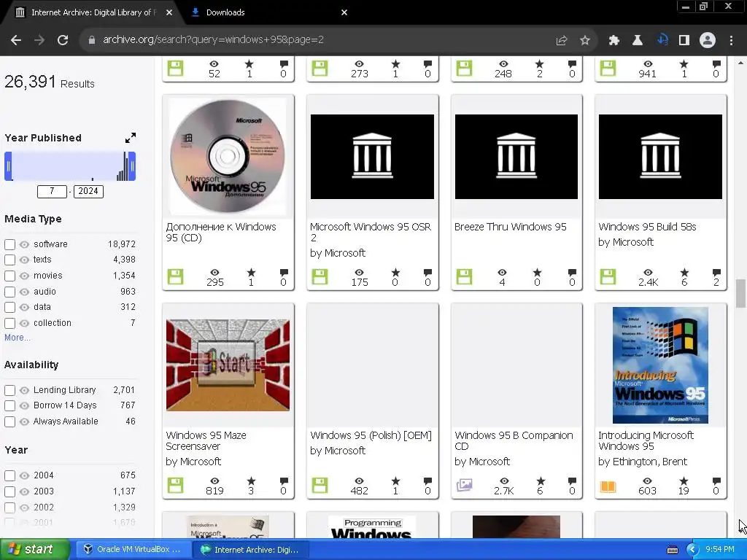The image size is (747, 560).
Task: Click the image media icon on Windows 95 B Companion CD
Action: pos(464,485)
